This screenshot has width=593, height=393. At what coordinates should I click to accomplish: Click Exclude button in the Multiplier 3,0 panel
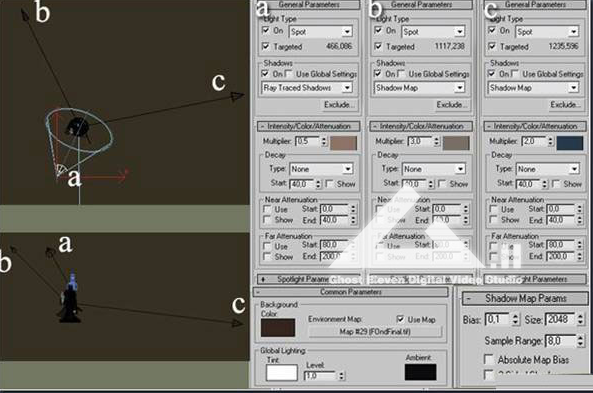coord(452,105)
